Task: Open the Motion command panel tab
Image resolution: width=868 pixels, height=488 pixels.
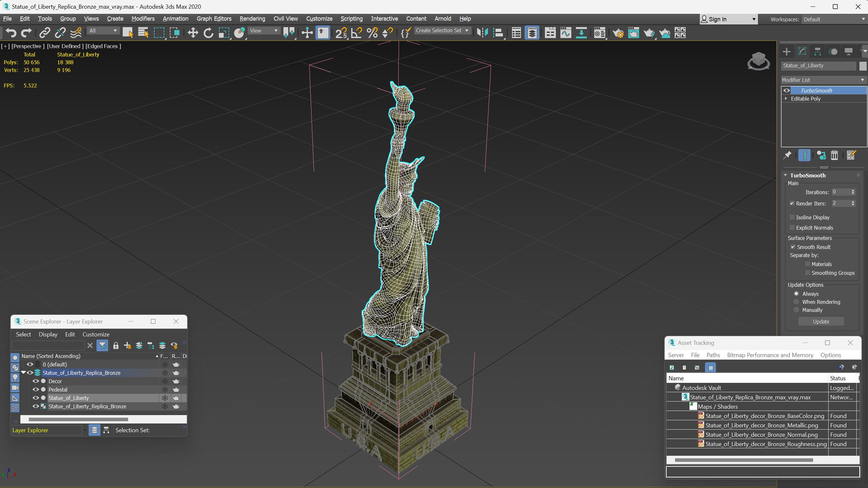Action: click(833, 52)
